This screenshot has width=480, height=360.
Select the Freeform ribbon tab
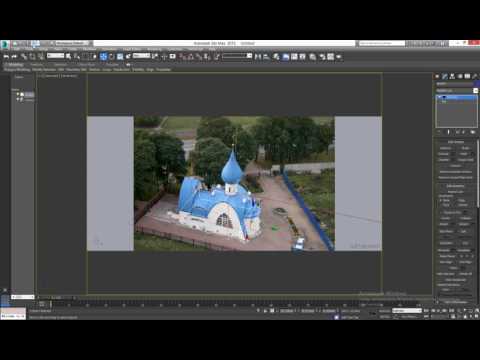coord(36,64)
